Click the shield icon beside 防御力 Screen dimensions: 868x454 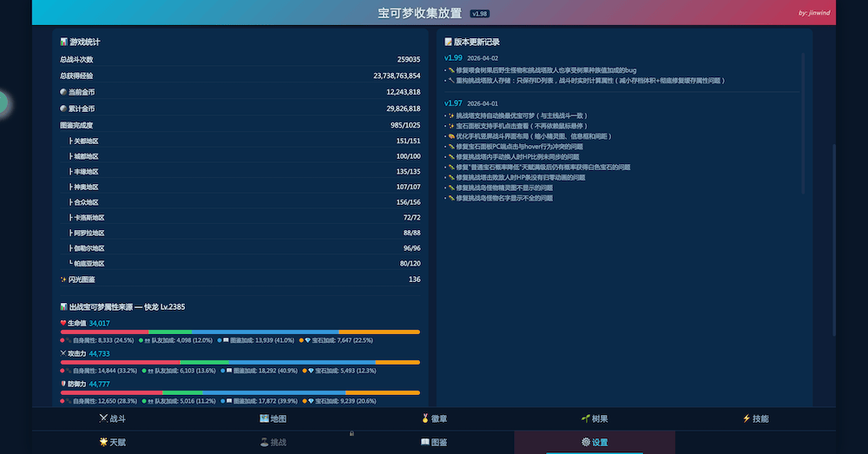(63, 384)
